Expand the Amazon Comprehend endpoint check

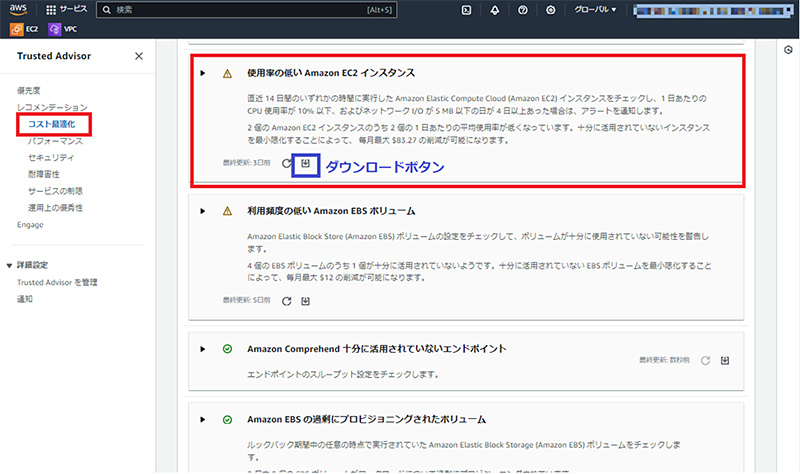203,349
